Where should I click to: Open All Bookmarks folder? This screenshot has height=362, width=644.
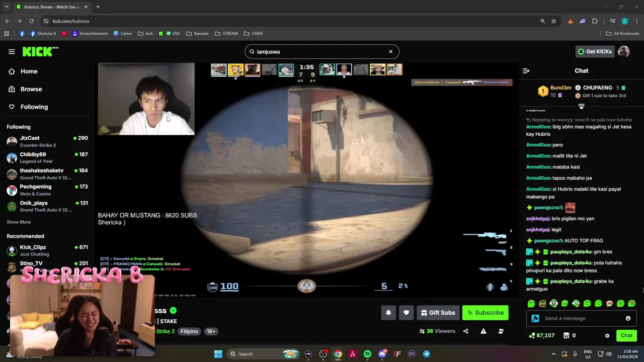622,34
